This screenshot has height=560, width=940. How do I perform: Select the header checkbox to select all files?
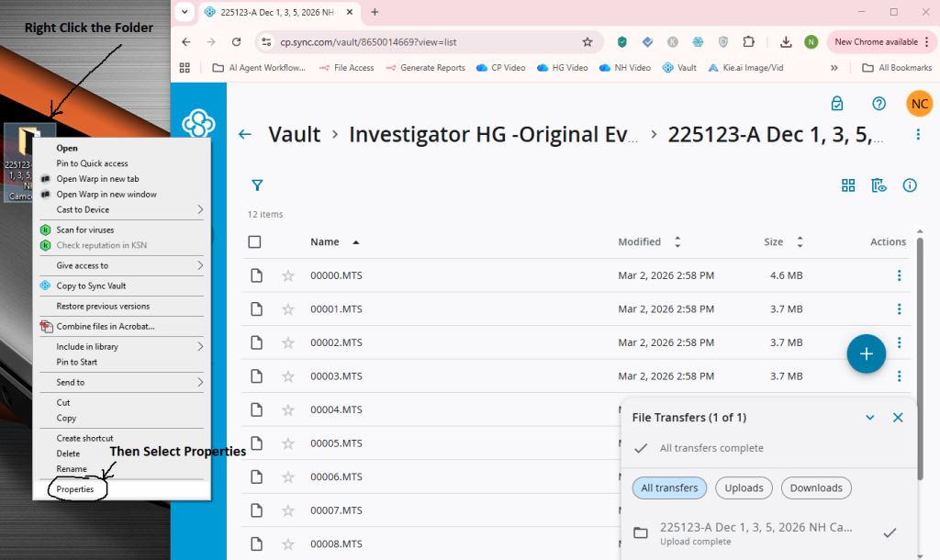(254, 241)
